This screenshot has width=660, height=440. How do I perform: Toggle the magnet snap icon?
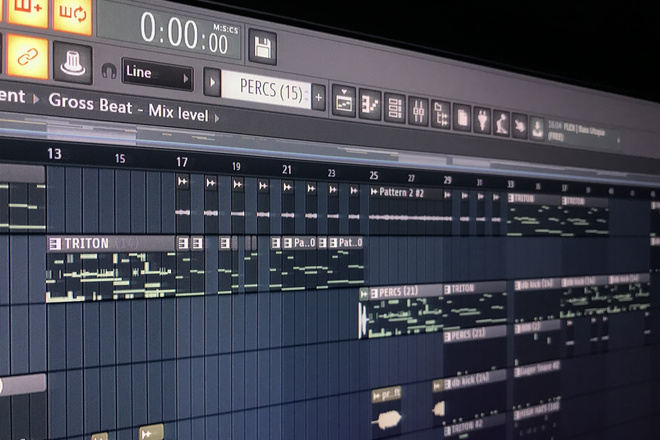[109, 71]
